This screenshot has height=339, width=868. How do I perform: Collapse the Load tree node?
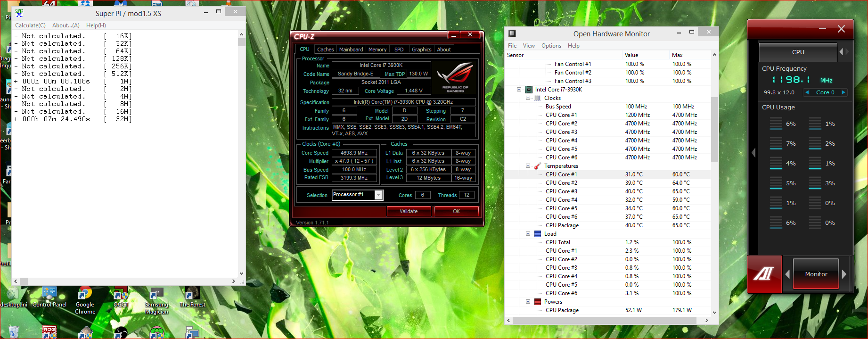[x=528, y=234]
